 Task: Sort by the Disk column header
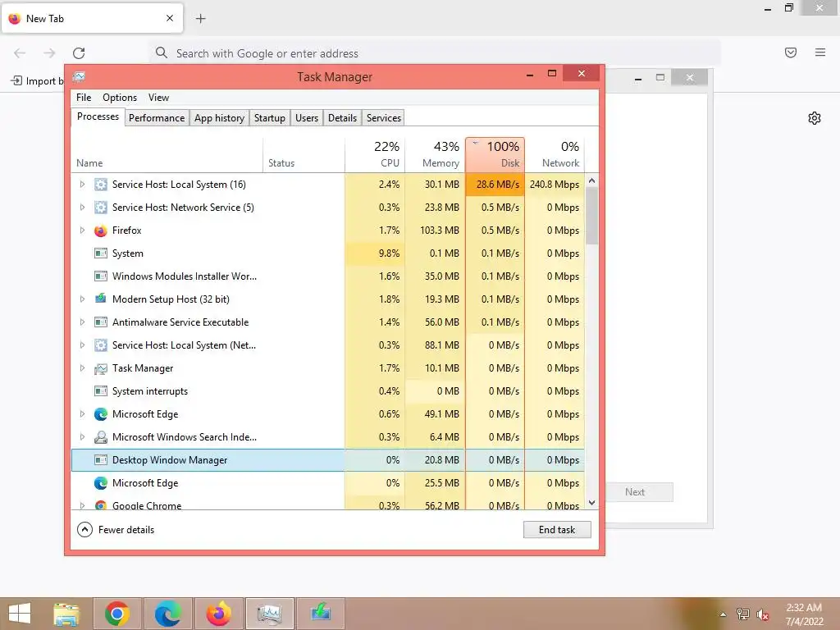click(495, 154)
